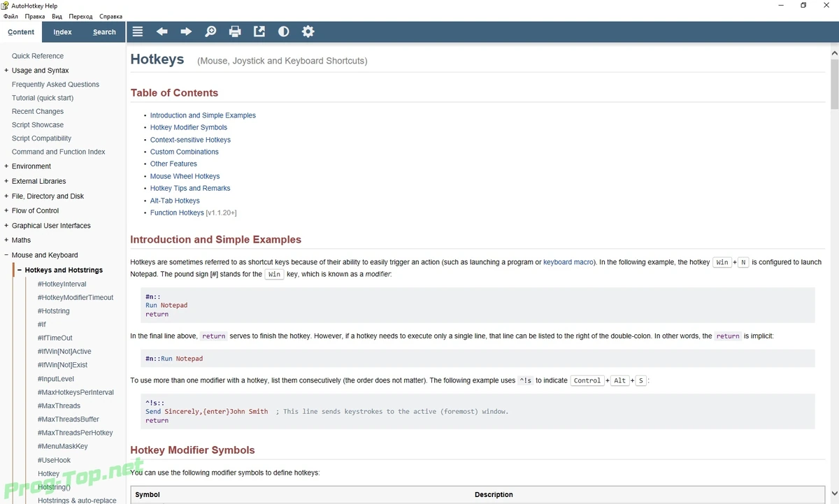The width and height of the screenshot is (839, 504).
Task: Toggle dark/light contrast icon
Action: click(283, 31)
